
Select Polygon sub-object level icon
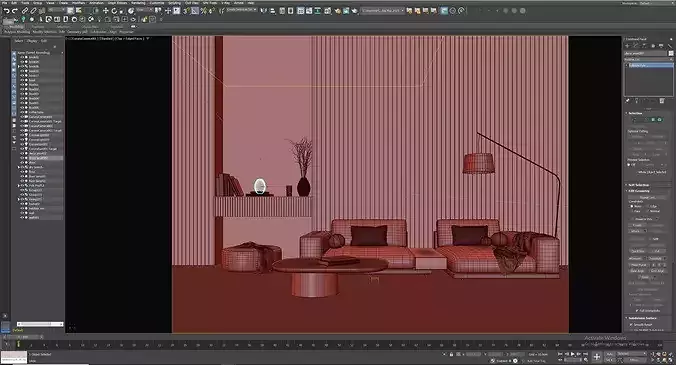pos(653,120)
